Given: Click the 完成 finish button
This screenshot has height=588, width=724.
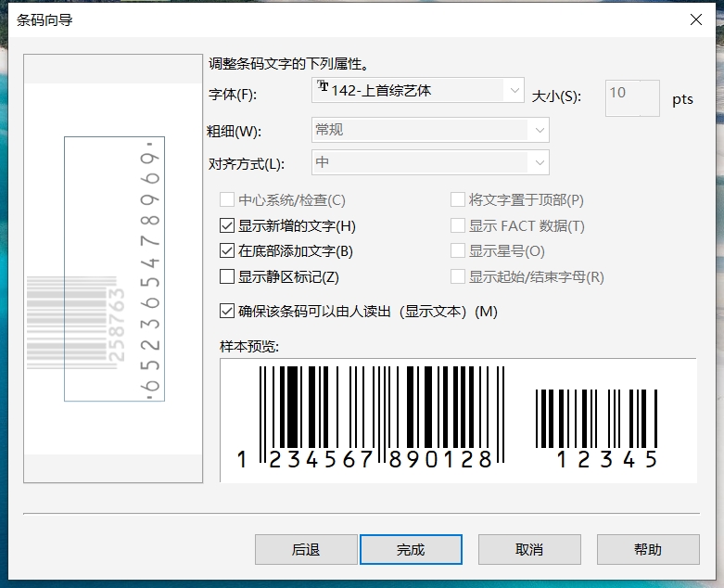Looking at the screenshot, I should (x=411, y=550).
